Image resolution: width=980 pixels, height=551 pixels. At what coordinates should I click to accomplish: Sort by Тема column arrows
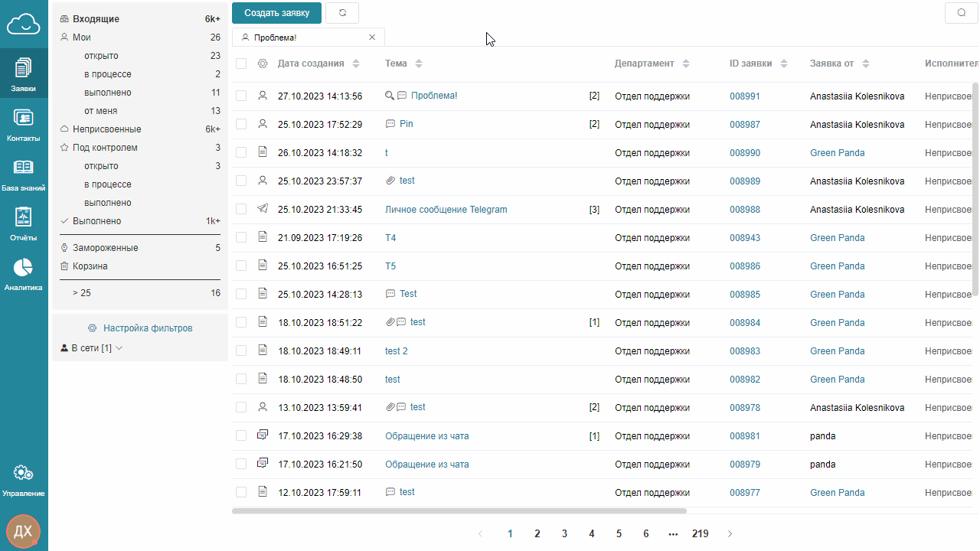click(x=418, y=64)
